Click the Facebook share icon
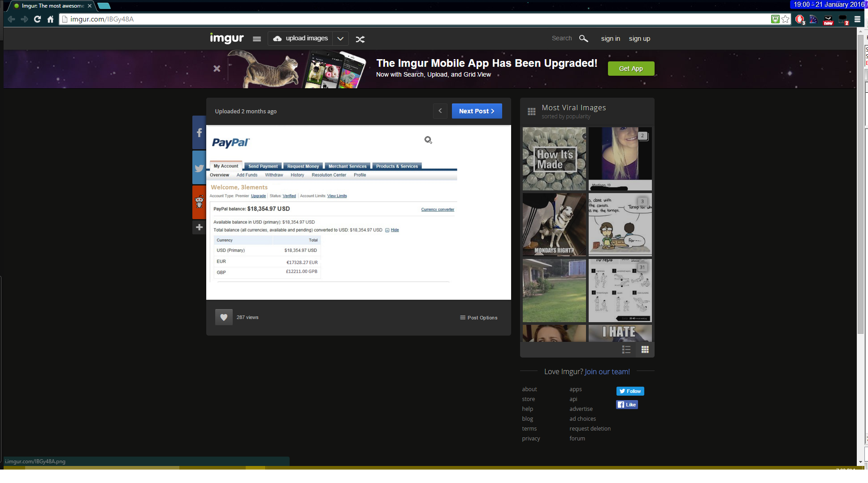Screen dimensions: 868x483 (x=199, y=133)
